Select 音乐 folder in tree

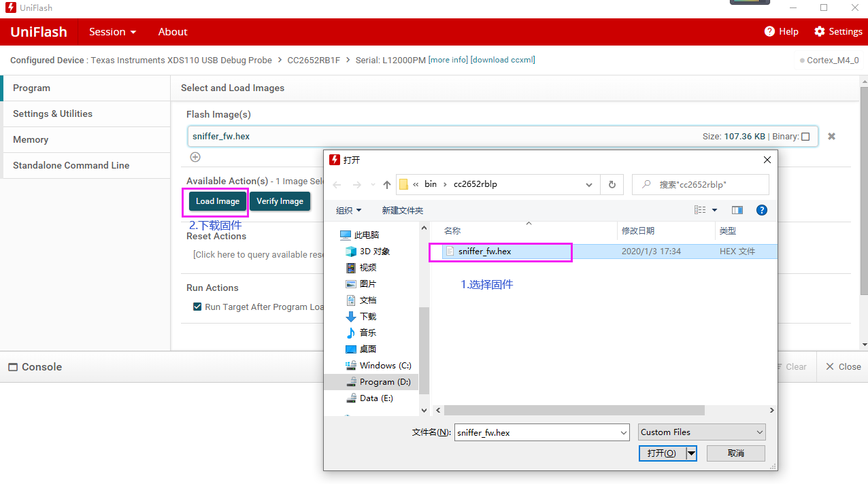click(368, 333)
